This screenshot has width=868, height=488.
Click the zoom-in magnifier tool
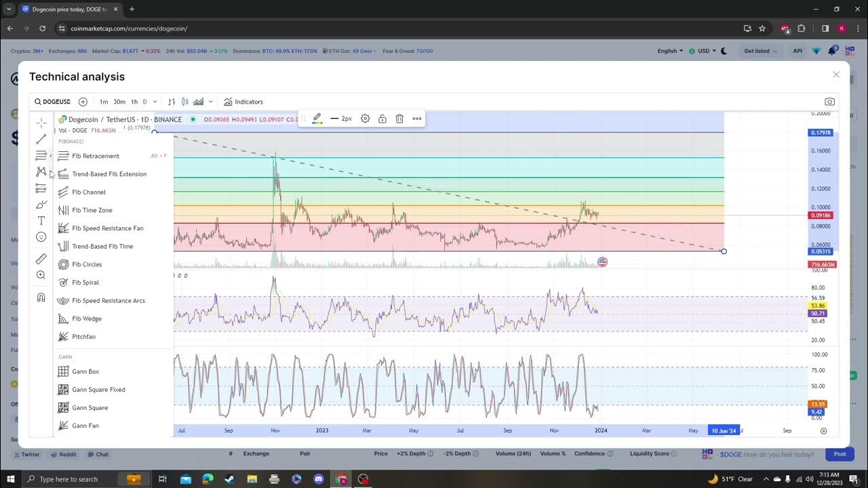coord(41,275)
